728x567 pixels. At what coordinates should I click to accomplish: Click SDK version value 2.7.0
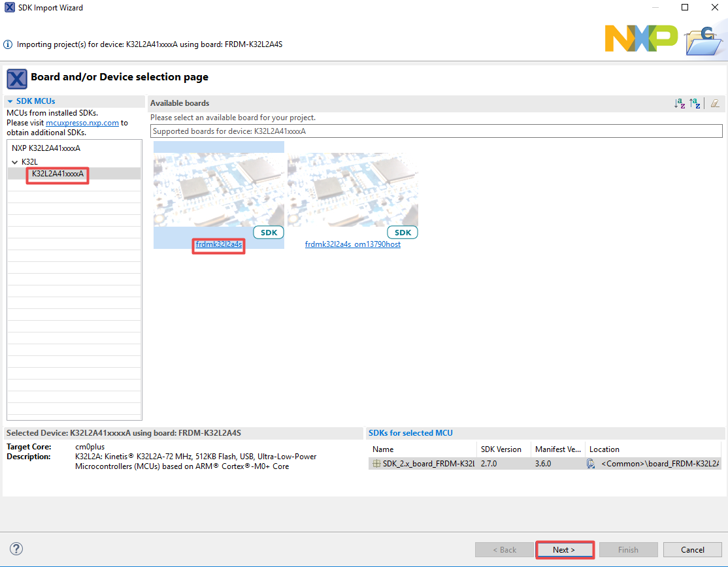[489, 464]
